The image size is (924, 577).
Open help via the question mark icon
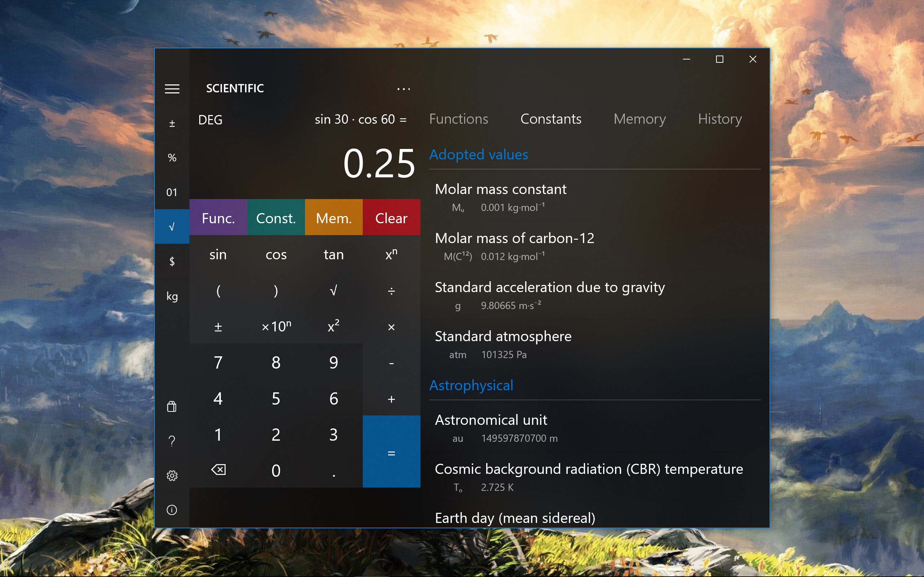pyautogui.click(x=173, y=440)
